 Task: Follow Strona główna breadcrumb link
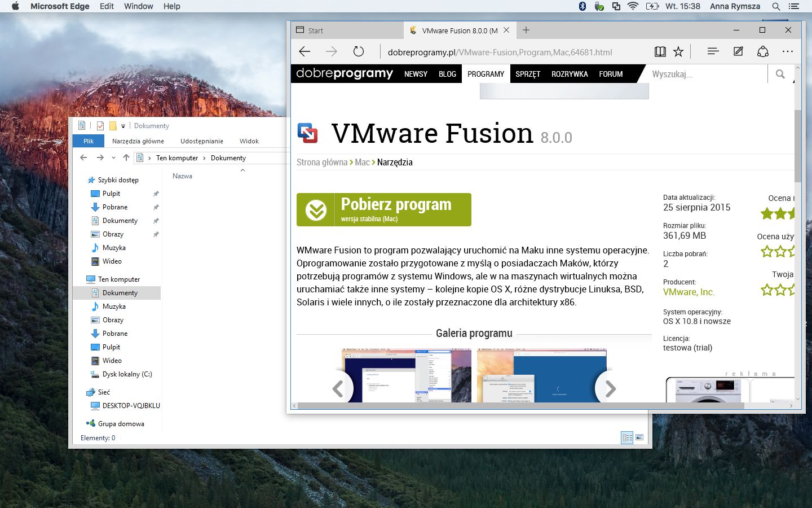322,162
